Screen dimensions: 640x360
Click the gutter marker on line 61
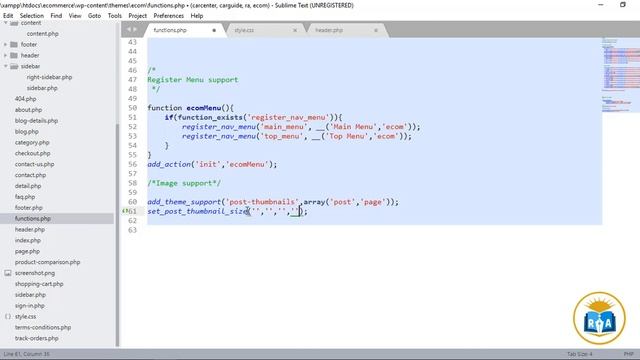[124, 211]
